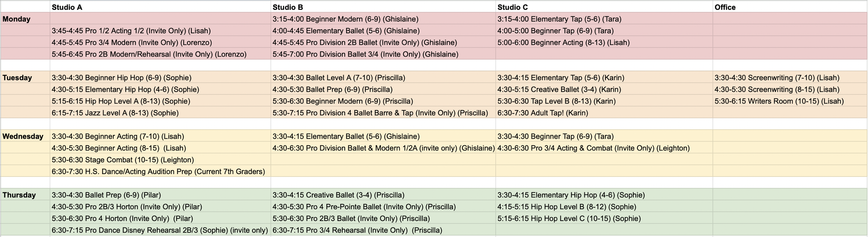Click Pro 3/4 Acting & Combat cell

(x=604, y=148)
